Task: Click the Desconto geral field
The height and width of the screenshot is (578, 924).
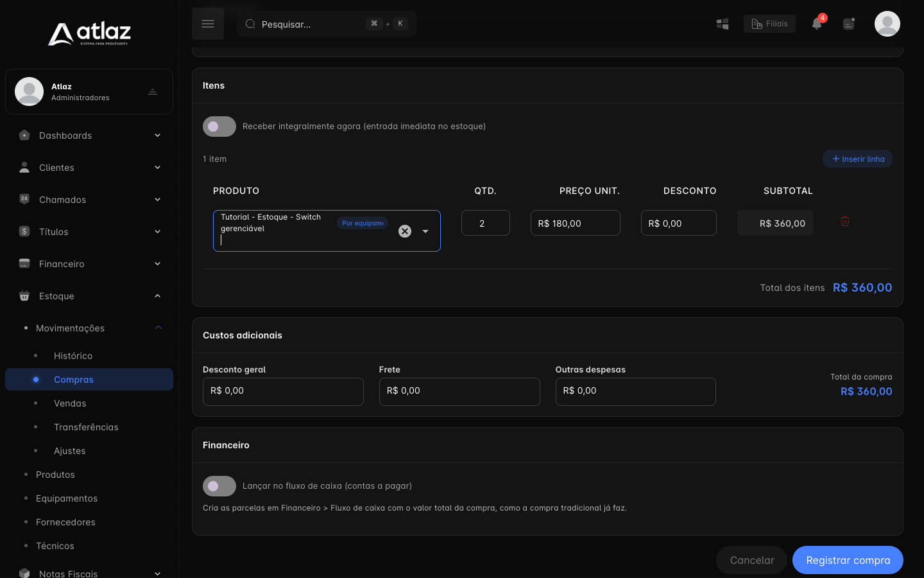Action: [283, 392]
